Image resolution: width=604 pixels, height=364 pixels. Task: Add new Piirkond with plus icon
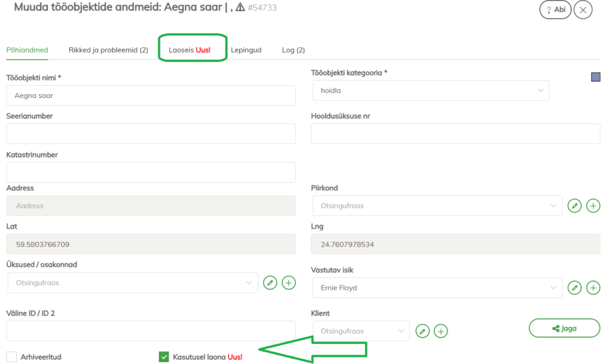click(593, 206)
